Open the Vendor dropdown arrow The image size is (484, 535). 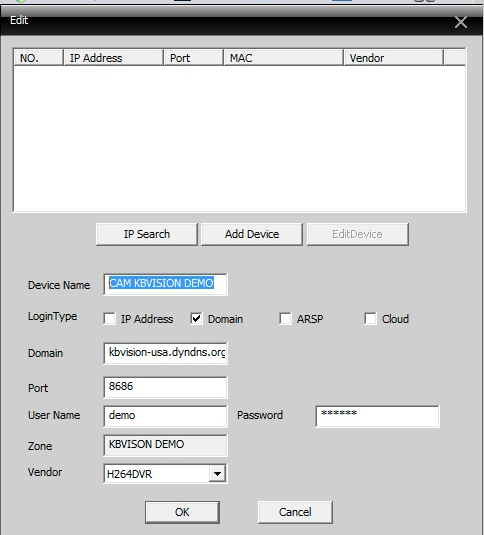(217, 474)
